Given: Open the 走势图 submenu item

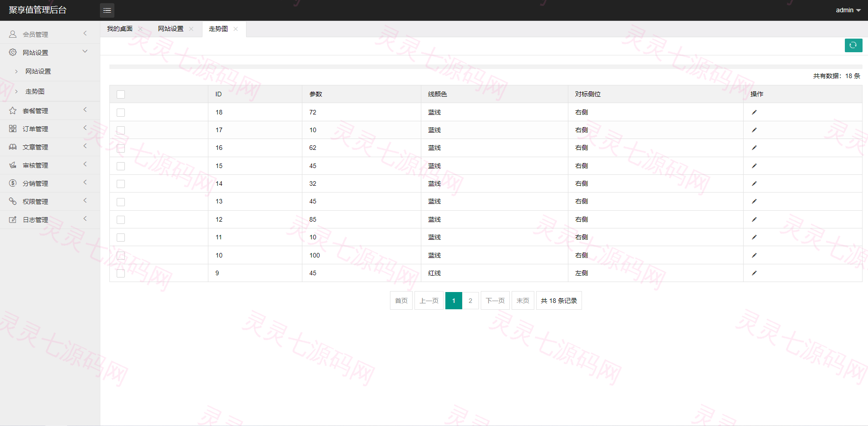Looking at the screenshot, I should click(x=35, y=91).
